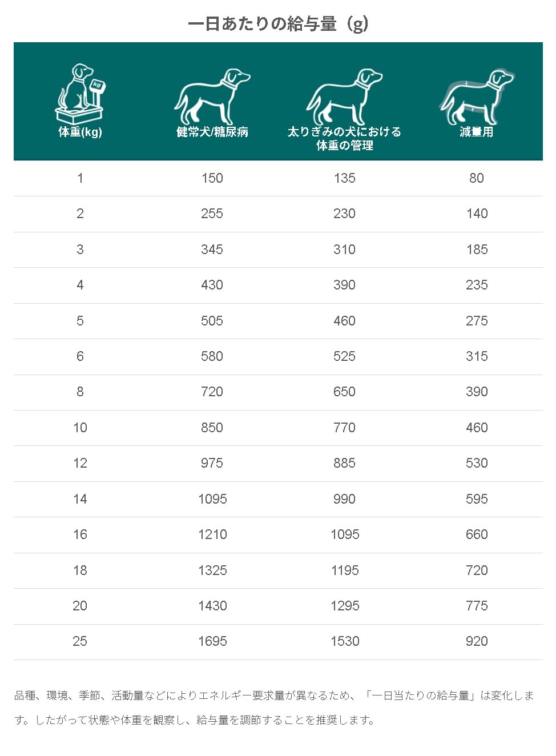The width and height of the screenshot is (556, 756).
Task: Click the 1325 cell for 18 kg
Action: coord(212,570)
